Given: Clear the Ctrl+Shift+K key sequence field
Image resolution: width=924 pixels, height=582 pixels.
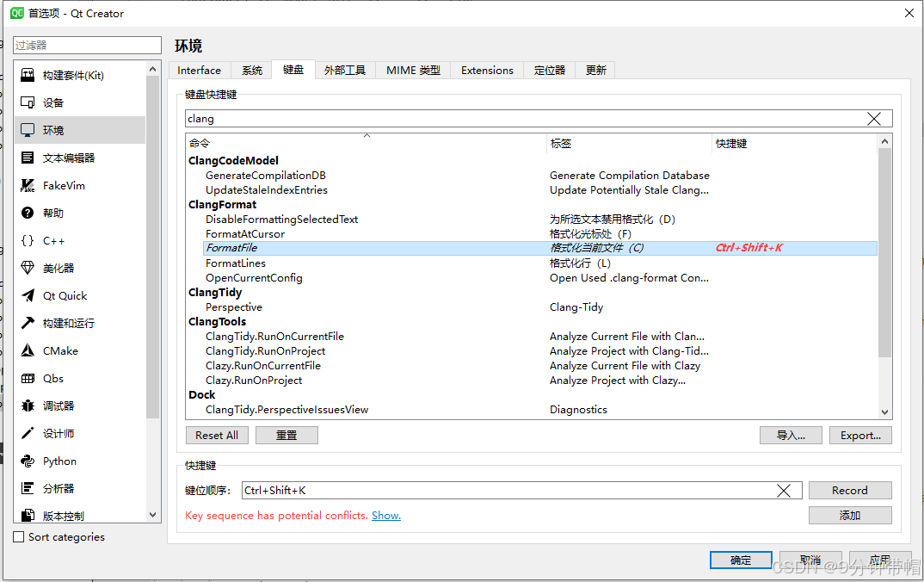Looking at the screenshot, I should coord(783,491).
